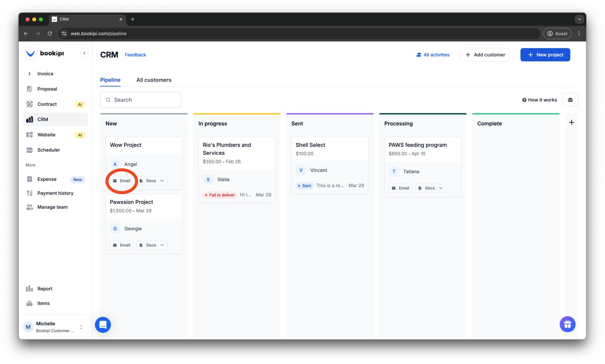
Task: Click the pipeline Search field
Action: [x=141, y=100]
